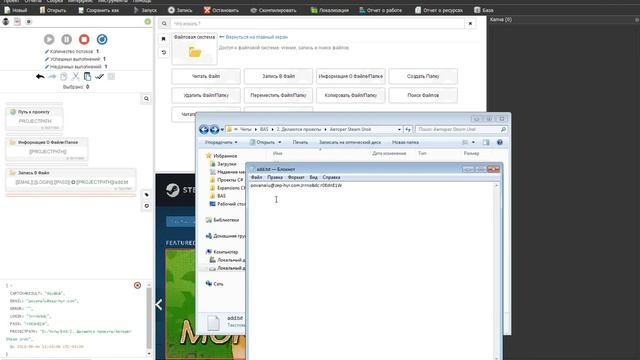This screenshot has width=640, height=360.
Task: Open Отчет о работе
Action: coord(380,10)
